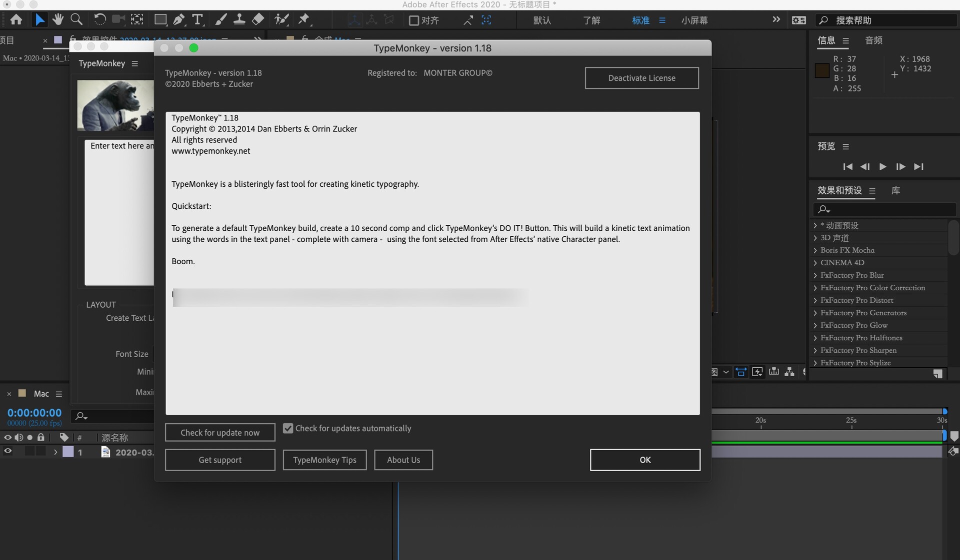Click the Home icon in the toolbar
Viewport: 960px width, 560px height.
click(x=16, y=20)
